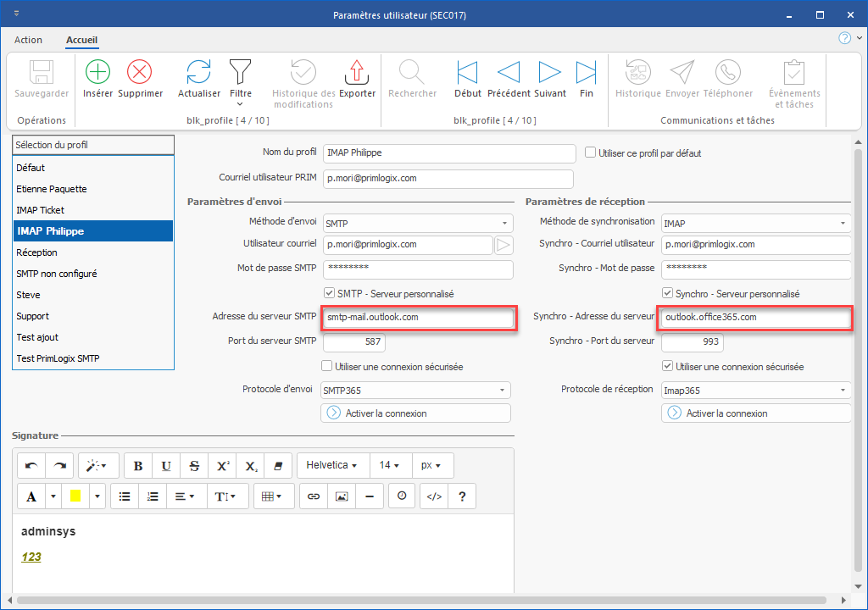The image size is (868, 610).
Task: Uncheck 'SMTP - Serveur personnalisé' checkbox
Action: click(x=329, y=294)
